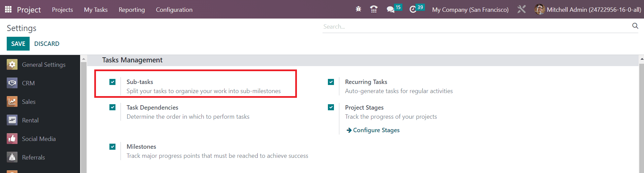644x173 pixels.
Task: Click the settings Search field
Action: [x=476, y=26]
